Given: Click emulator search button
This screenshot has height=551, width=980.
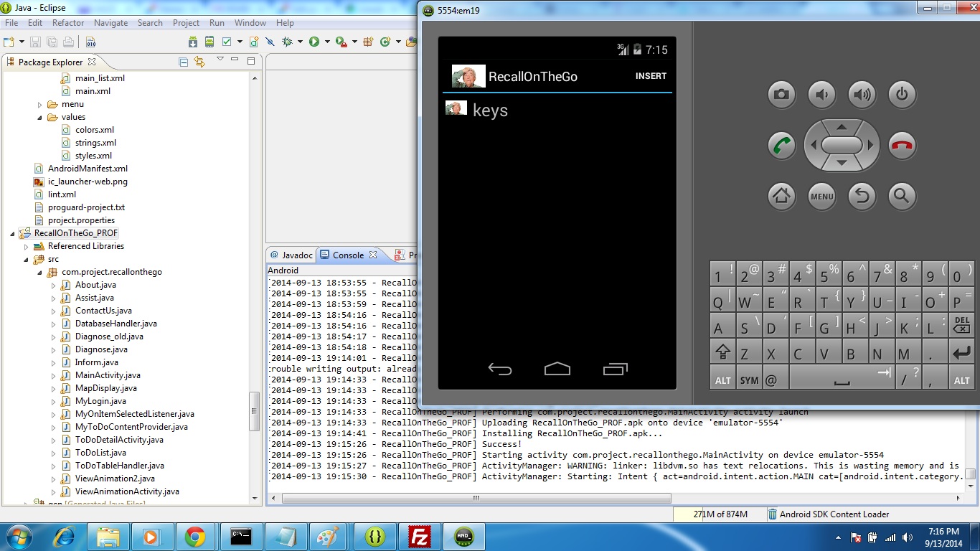Looking at the screenshot, I should [902, 196].
